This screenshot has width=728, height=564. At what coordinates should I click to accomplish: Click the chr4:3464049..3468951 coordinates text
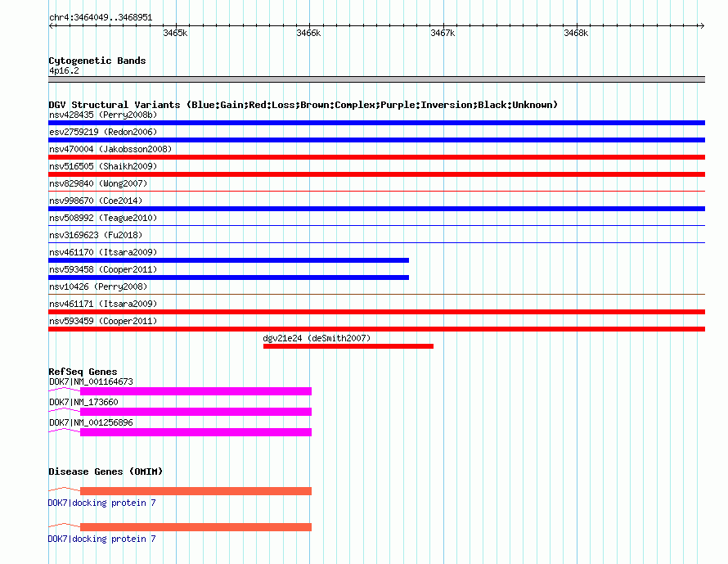point(101,17)
